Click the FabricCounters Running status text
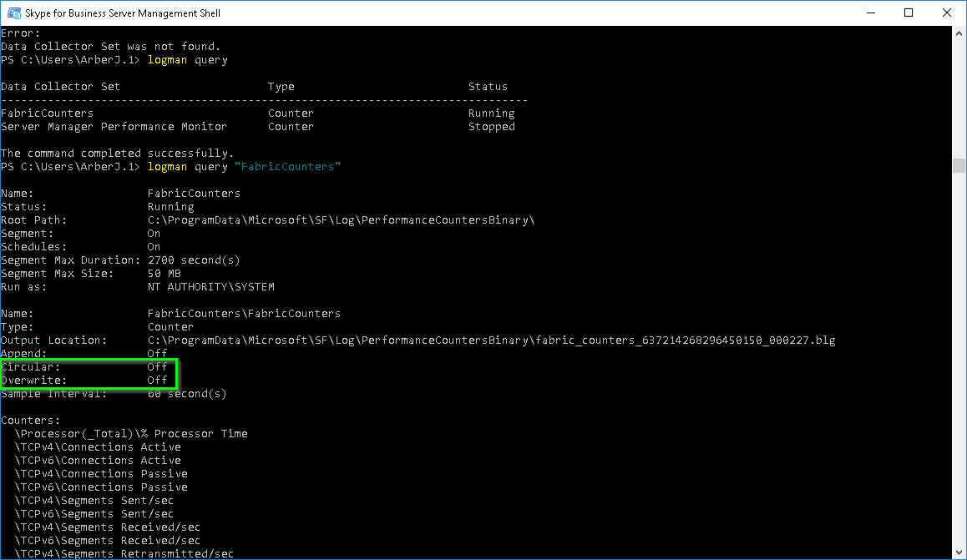967x560 pixels. click(x=491, y=113)
